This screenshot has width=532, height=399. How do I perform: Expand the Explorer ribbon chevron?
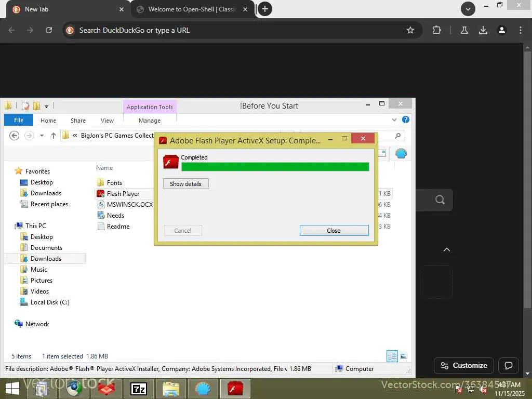[x=394, y=120]
